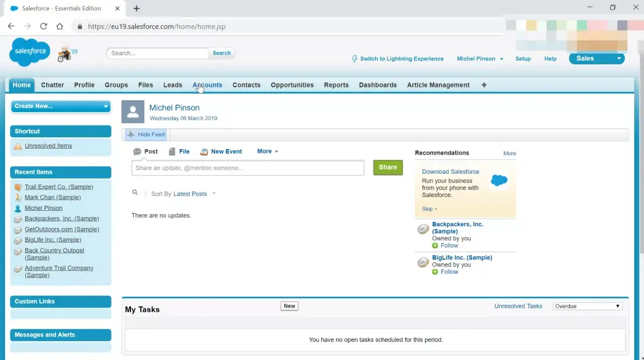Open the Sort By Latest Posts dropdown
This screenshot has height=360, width=644.
click(x=194, y=194)
